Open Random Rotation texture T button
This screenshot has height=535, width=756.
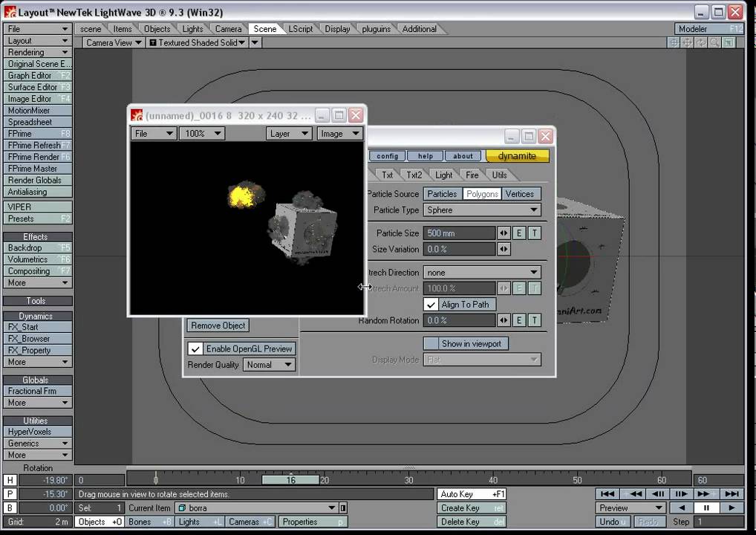pos(534,320)
